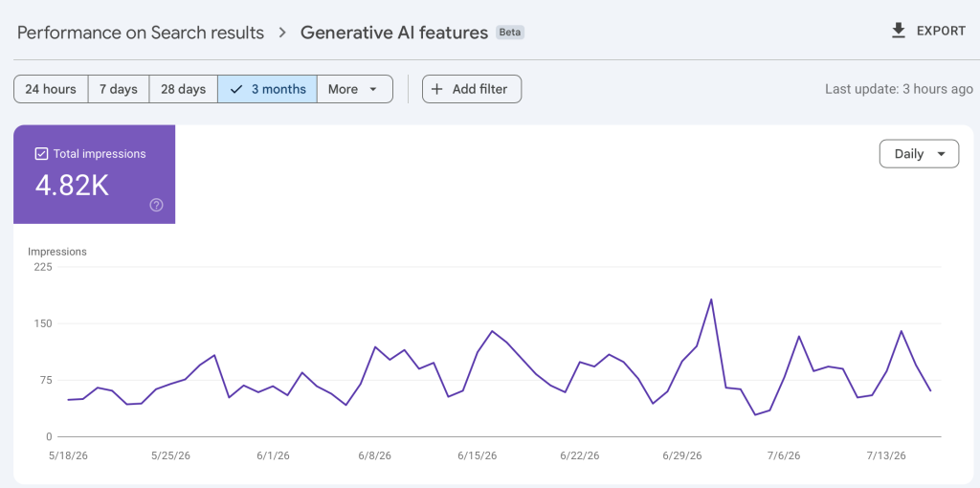Go to Performance on Search results
980x488 pixels.
pos(141,33)
